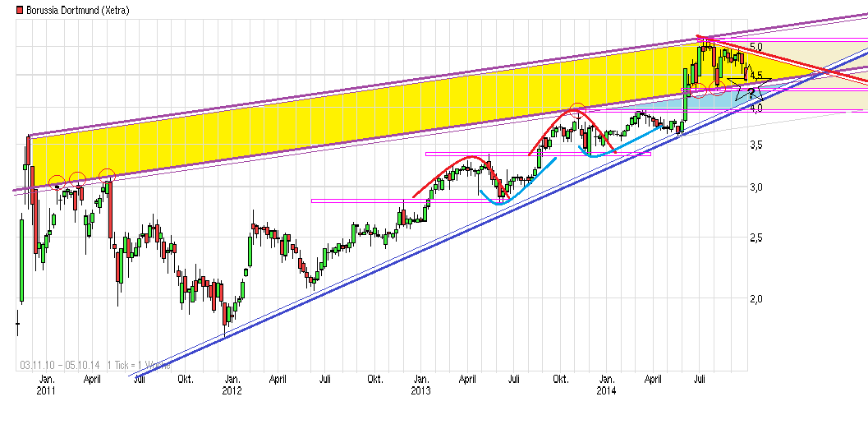
Task: Click the Jan. 2011 time axis label
Action: [x=47, y=385]
